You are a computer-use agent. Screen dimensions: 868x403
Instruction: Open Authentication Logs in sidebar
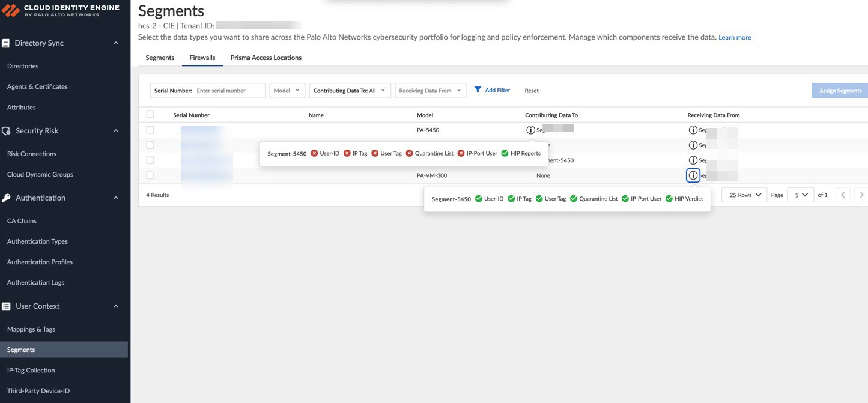(x=35, y=282)
